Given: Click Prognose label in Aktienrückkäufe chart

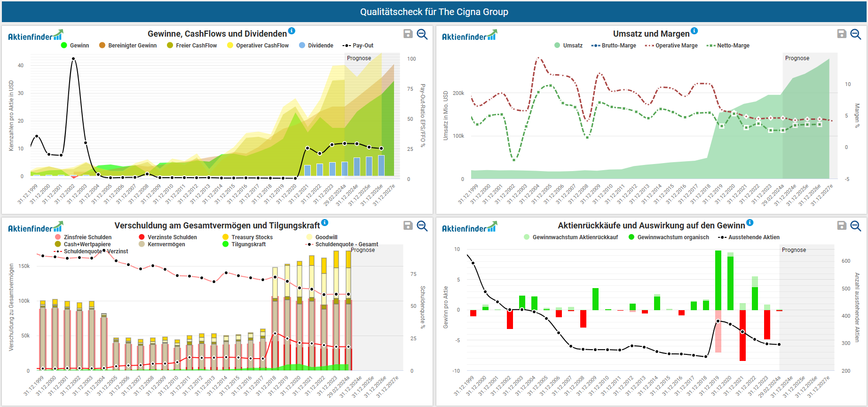Looking at the screenshot, I should click(x=794, y=250).
